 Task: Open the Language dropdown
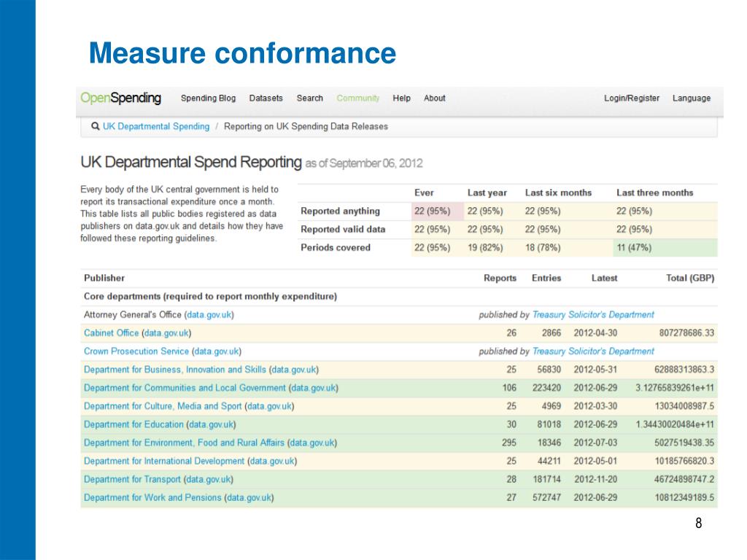[x=692, y=98]
